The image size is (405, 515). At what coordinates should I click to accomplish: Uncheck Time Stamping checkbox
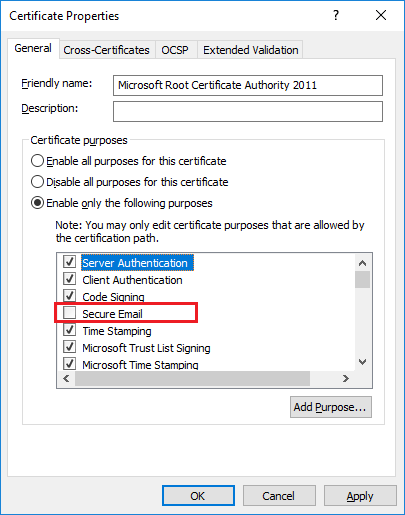69,330
